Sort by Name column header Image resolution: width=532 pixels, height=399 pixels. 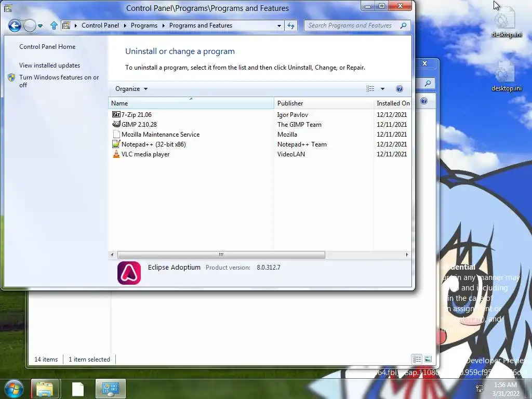tap(191, 103)
